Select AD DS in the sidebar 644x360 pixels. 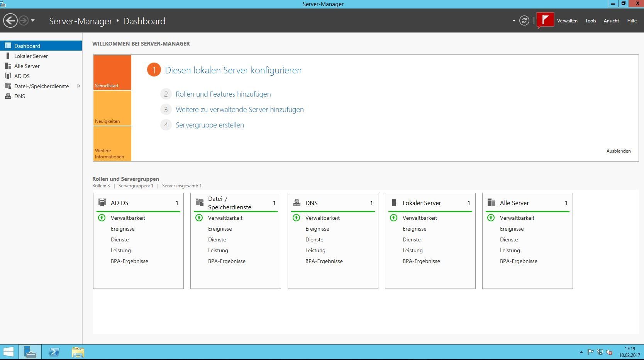click(x=41, y=76)
